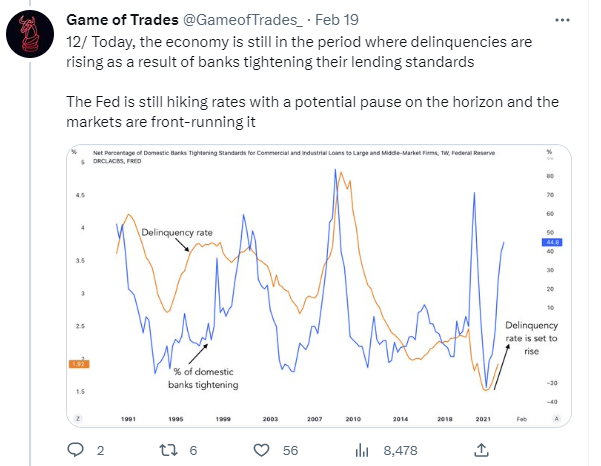The image size is (601, 466).
Task: Open the tweet view analytics icon
Action: click(x=363, y=451)
